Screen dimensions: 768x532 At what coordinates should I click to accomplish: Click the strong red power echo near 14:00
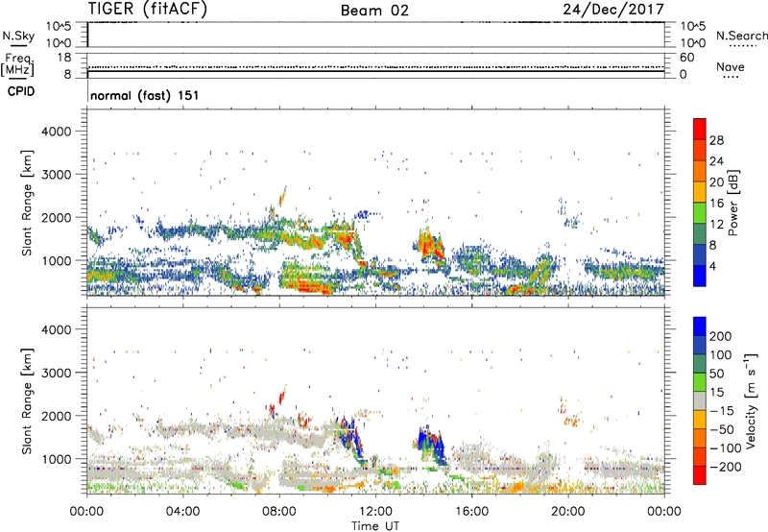(430, 247)
